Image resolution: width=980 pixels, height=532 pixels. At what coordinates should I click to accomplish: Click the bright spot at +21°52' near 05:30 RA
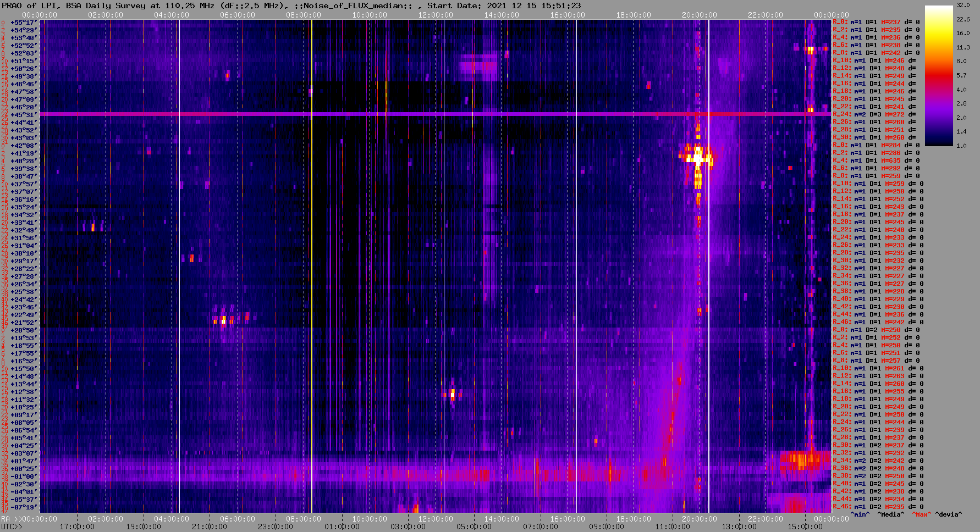click(223, 320)
